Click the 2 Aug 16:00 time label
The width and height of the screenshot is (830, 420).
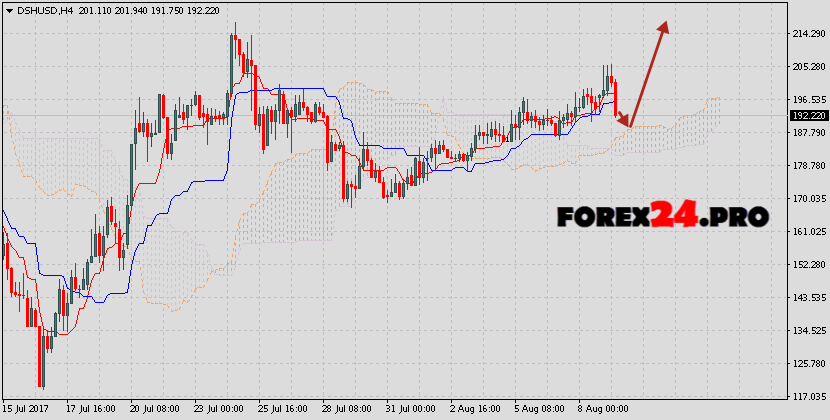[476, 409]
